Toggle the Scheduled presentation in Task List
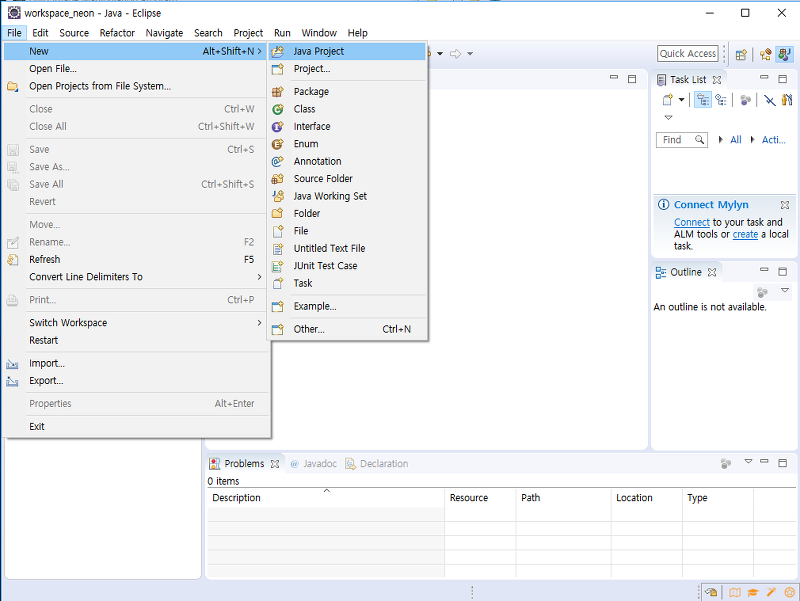Screen dimensions: 800x601 tap(721, 99)
